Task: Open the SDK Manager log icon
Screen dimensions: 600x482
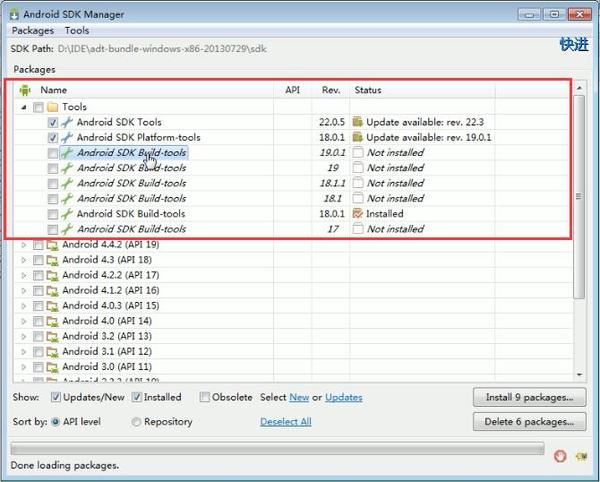Action: 582,456
